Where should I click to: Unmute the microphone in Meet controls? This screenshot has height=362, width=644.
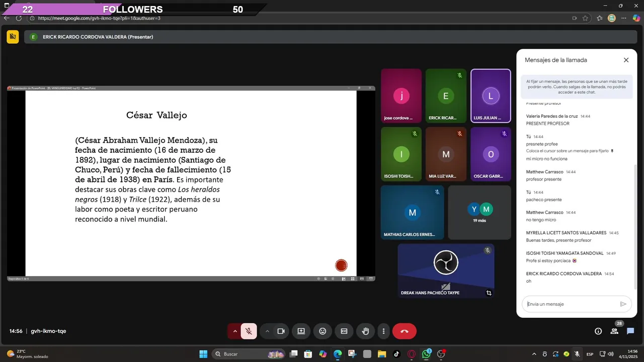click(249, 331)
